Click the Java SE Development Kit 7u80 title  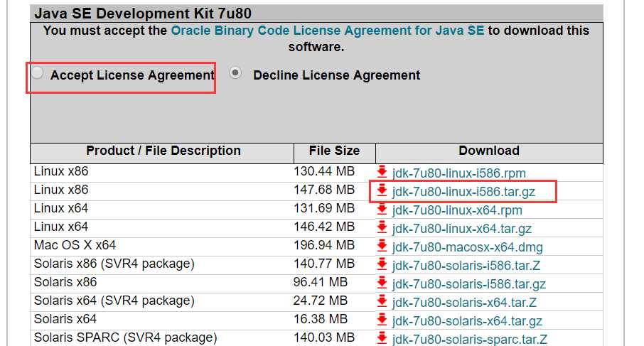click(x=143, y=13)
